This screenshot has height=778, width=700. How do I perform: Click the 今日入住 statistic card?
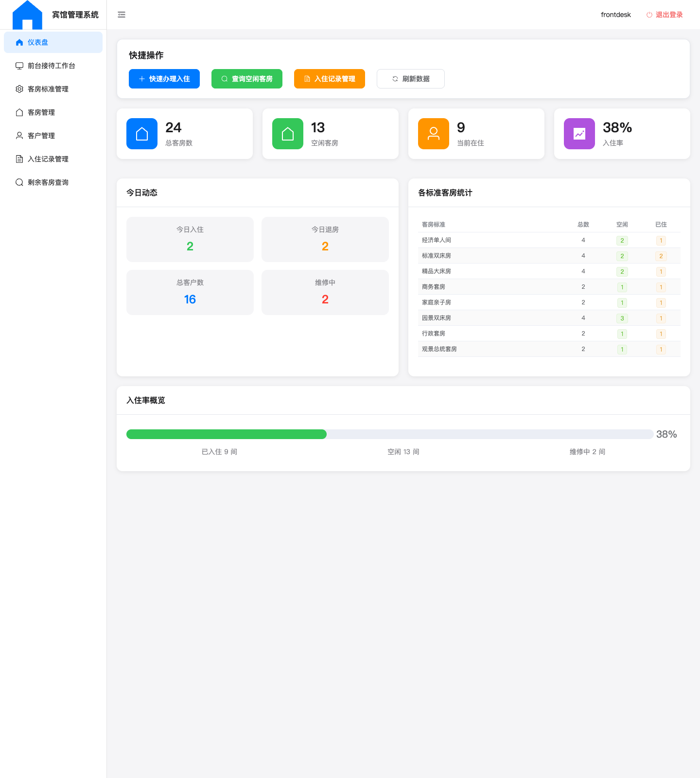(190, 239)
